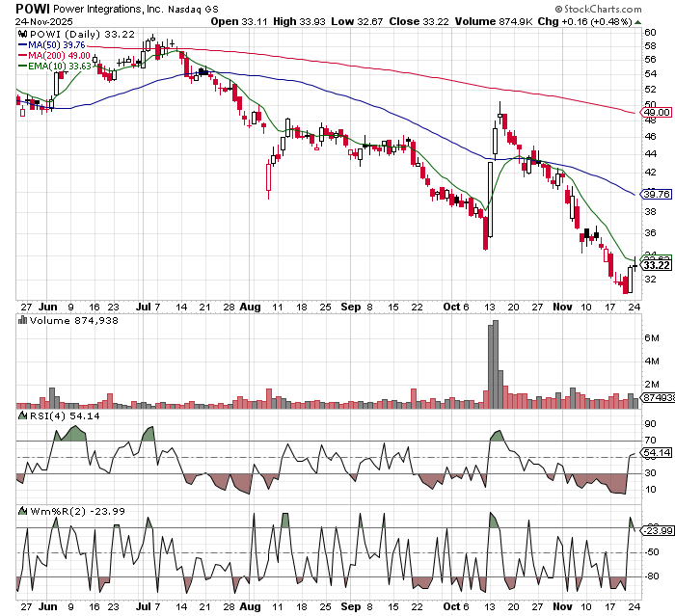Viewport: 675px width, 616px height.
Task: Click the RSI(4) 54.14 panel label
Action: pyautogui.click(x=65, y=415)
